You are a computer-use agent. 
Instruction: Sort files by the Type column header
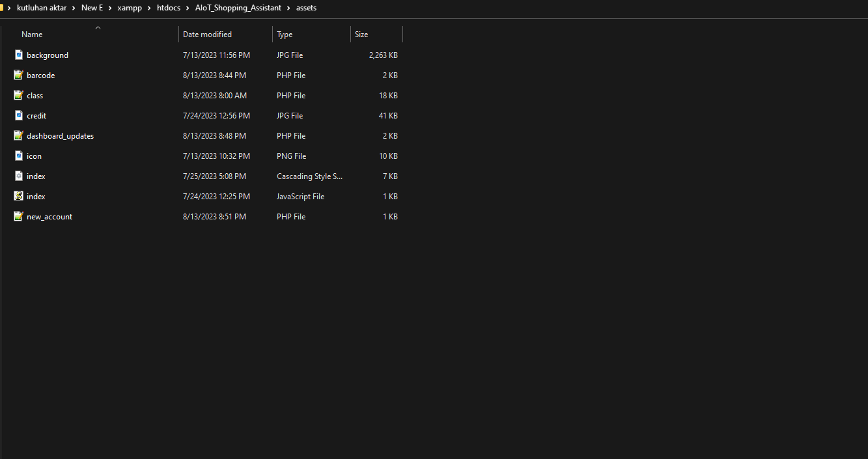coord(285,34)
